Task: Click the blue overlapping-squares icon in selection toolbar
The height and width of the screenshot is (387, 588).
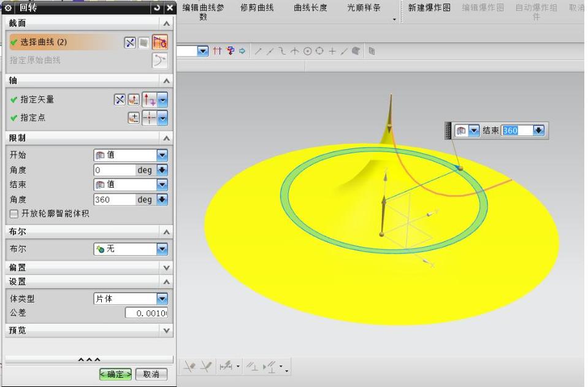Action: (231, 51)
